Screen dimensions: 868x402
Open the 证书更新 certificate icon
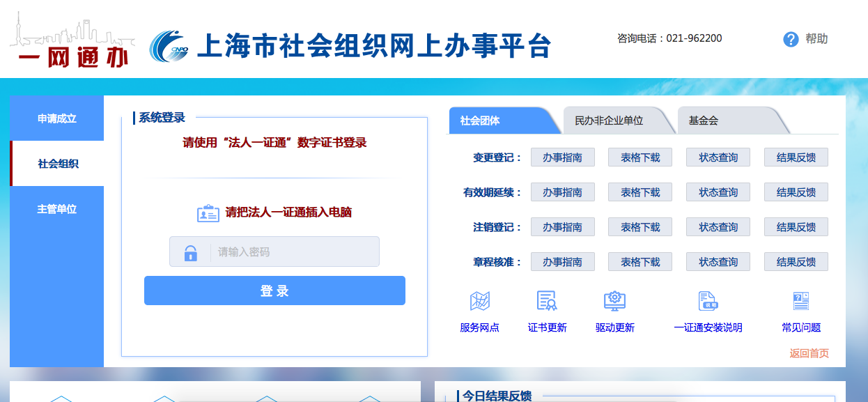click(547, 301)
